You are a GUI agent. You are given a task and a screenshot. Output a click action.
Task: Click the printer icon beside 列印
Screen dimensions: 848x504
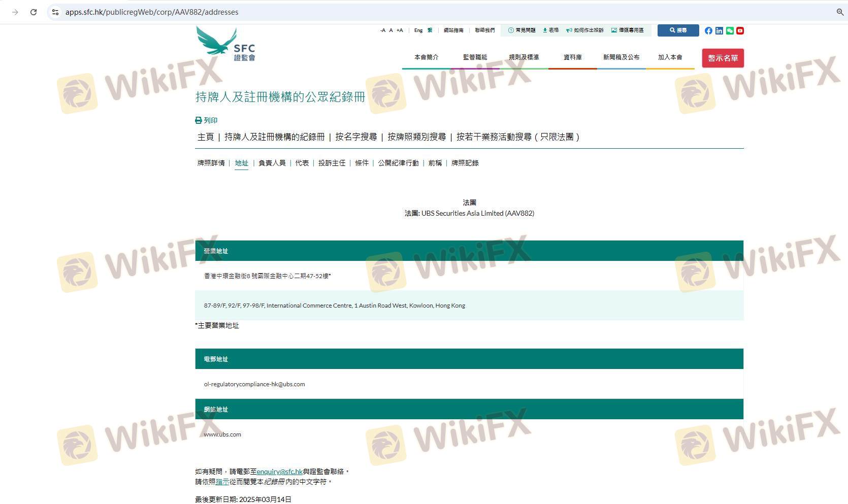pyautogui.click(x=199, y=120)
